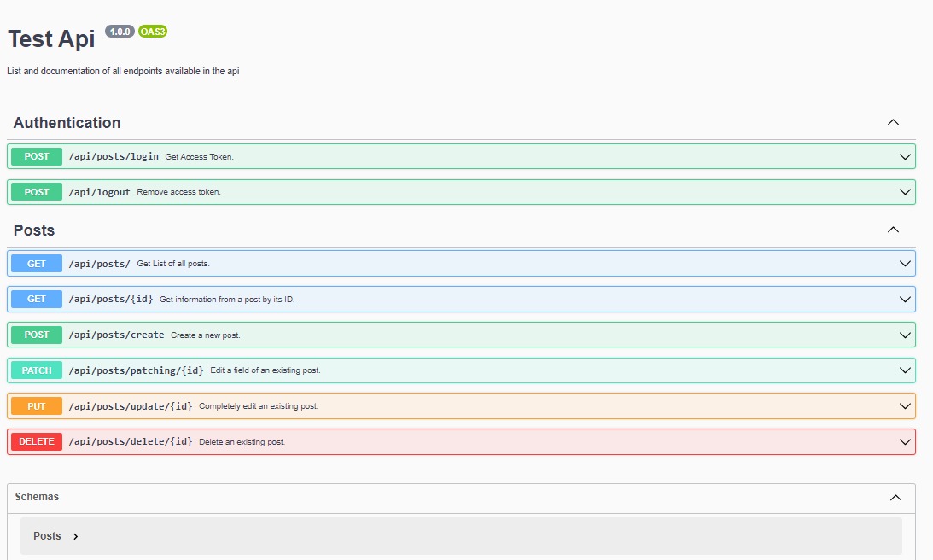Screen dimensions: 933x560
Task: Open the /api/posts/create endpoint path
Action: [x=116, y=335]
